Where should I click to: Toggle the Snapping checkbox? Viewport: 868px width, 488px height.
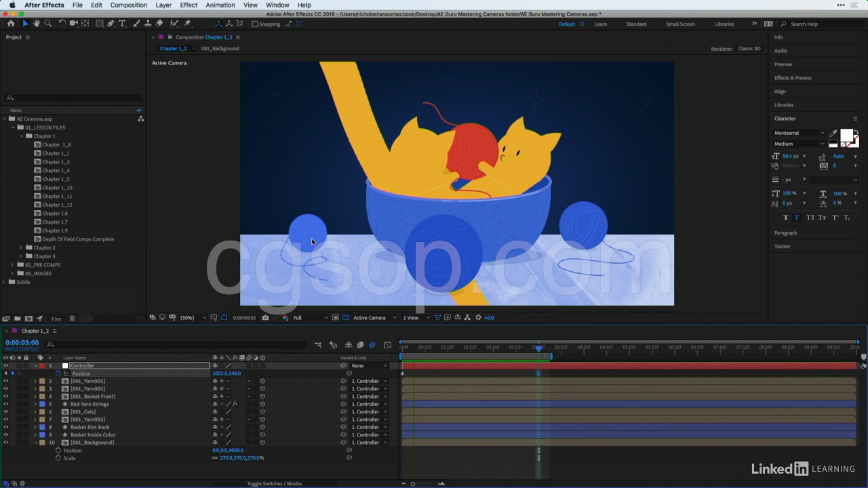coord(255,24)
